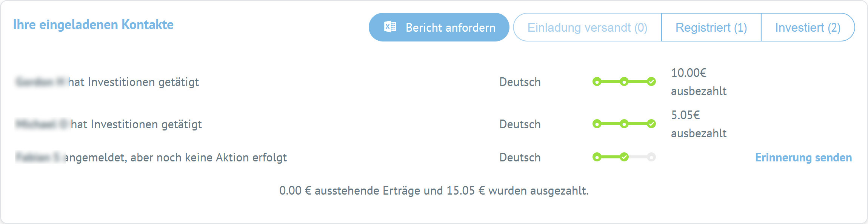Click first progress dot in 10.00€ row
This screenshot has height=224, width=868.
coord(597,81)
